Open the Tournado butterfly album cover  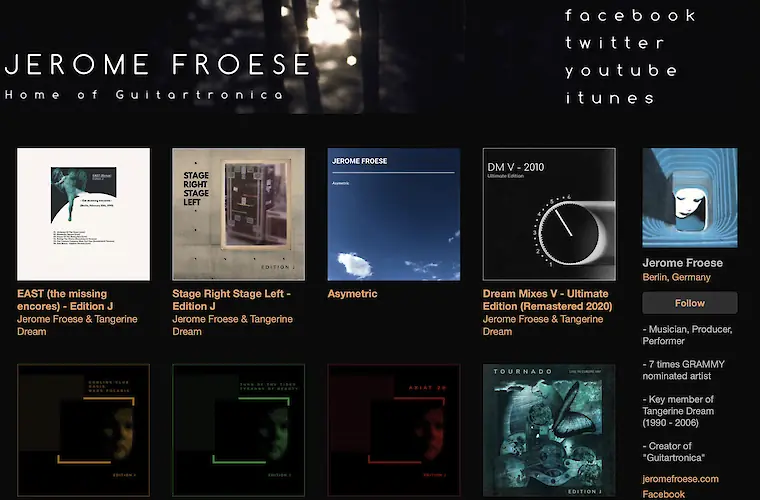pos(549,430)
